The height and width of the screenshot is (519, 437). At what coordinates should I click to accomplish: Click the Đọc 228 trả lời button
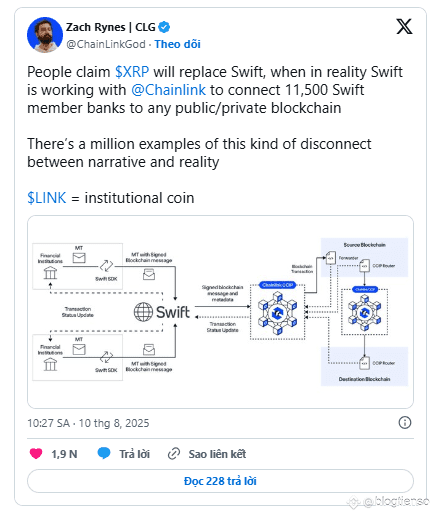point(220,481)
